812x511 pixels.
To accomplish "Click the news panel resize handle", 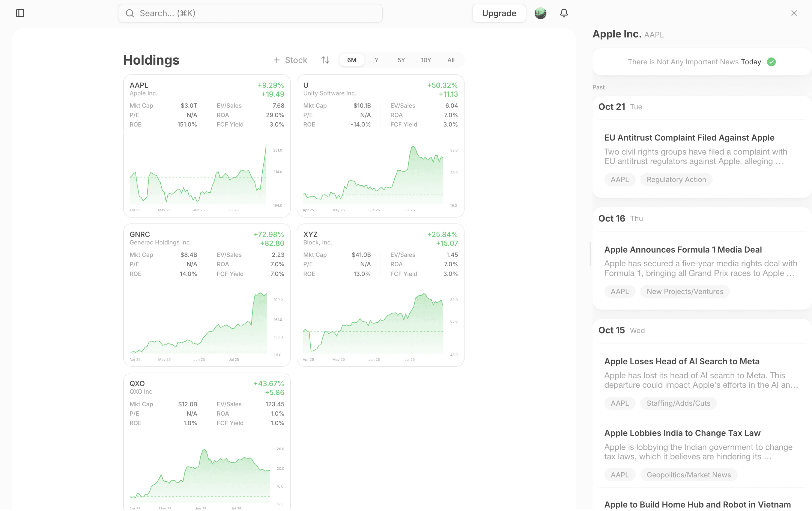I will [590, 254].
